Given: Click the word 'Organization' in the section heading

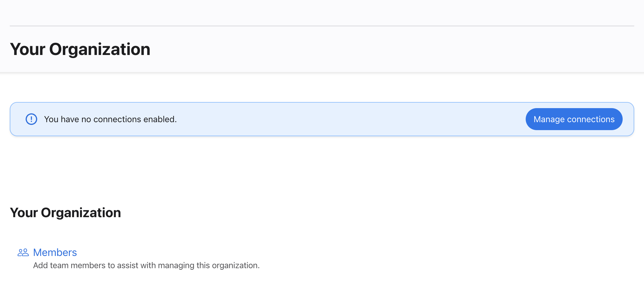Looking at the screenshot, I should [x=81, y=213].
